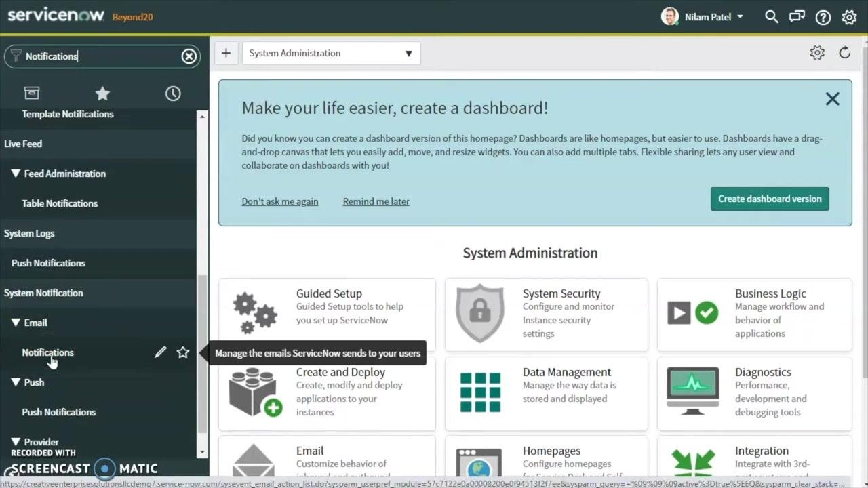Screen dimensions: 868x488
Task: Collapse the Email section
Action: tap(16, 323)
